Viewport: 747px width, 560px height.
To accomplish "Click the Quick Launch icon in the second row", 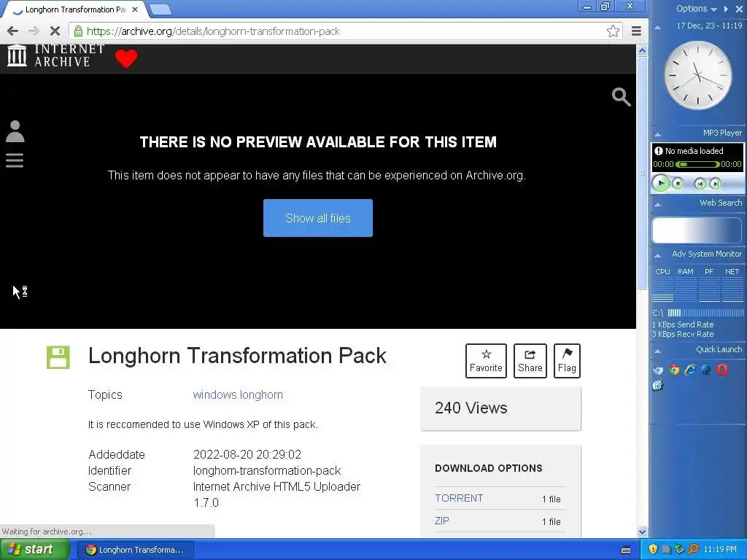I will click(658, 385).
